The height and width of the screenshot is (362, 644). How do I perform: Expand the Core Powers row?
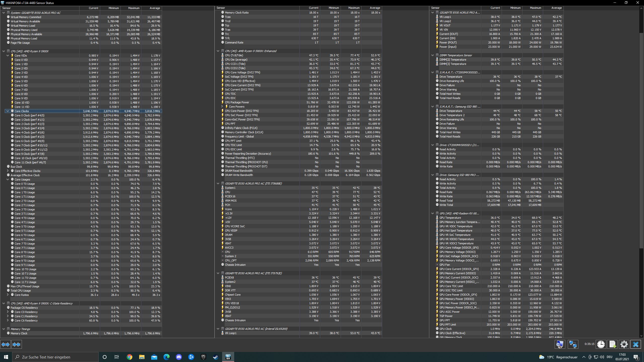(222, 107)
